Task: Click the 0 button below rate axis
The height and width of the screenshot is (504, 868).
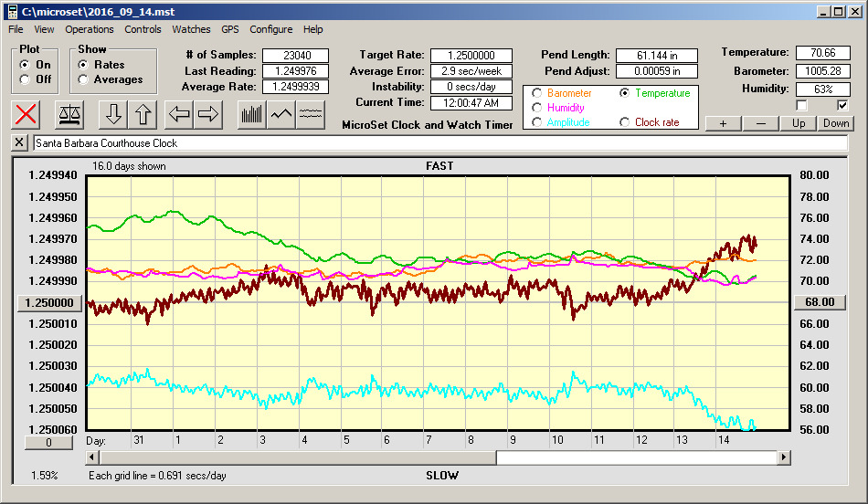Action: (48, 443)
